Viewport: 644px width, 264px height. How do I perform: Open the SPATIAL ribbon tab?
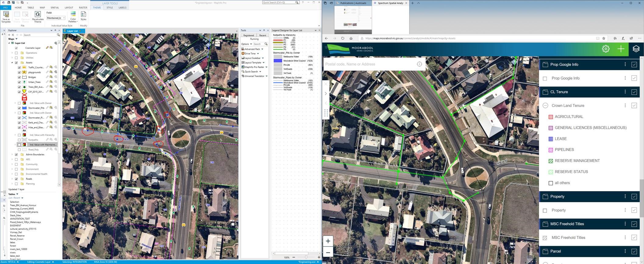[x=55, y=8]
